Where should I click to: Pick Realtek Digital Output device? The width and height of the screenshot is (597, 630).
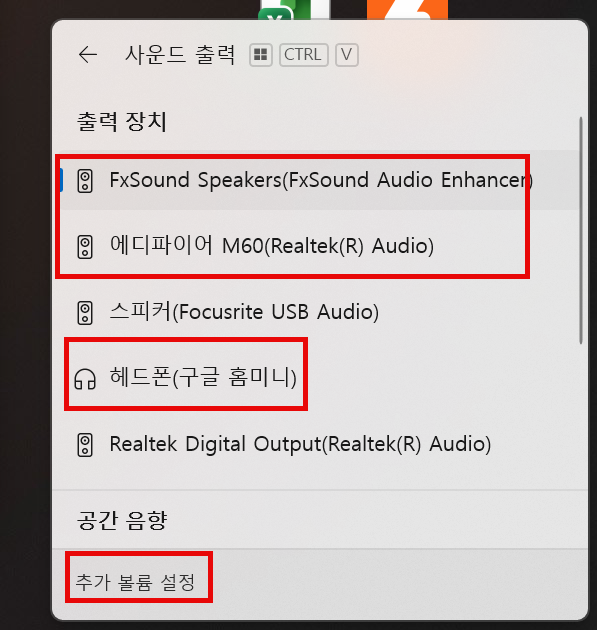point(315,444)
